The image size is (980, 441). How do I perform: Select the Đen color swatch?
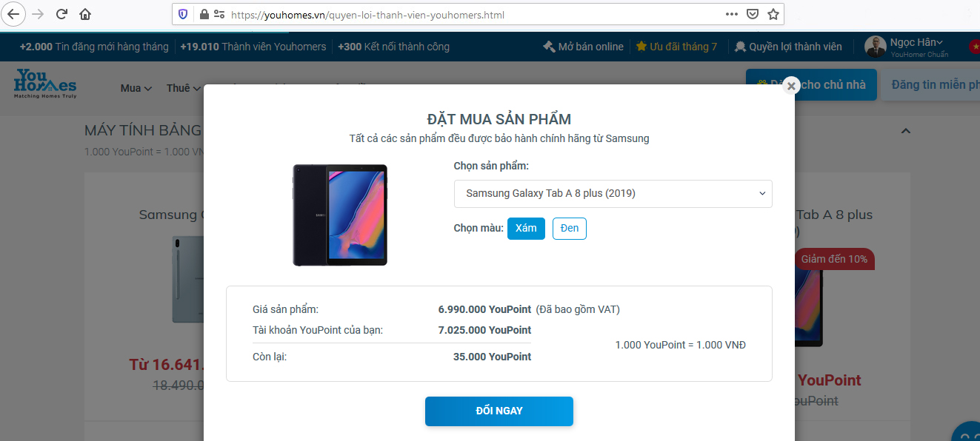[x=569, y=228]
